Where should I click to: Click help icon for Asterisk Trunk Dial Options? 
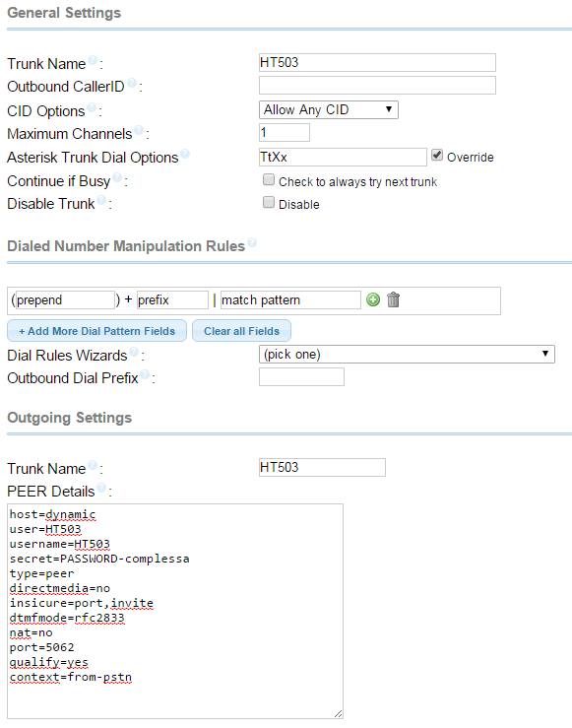(x=185, y=154)
